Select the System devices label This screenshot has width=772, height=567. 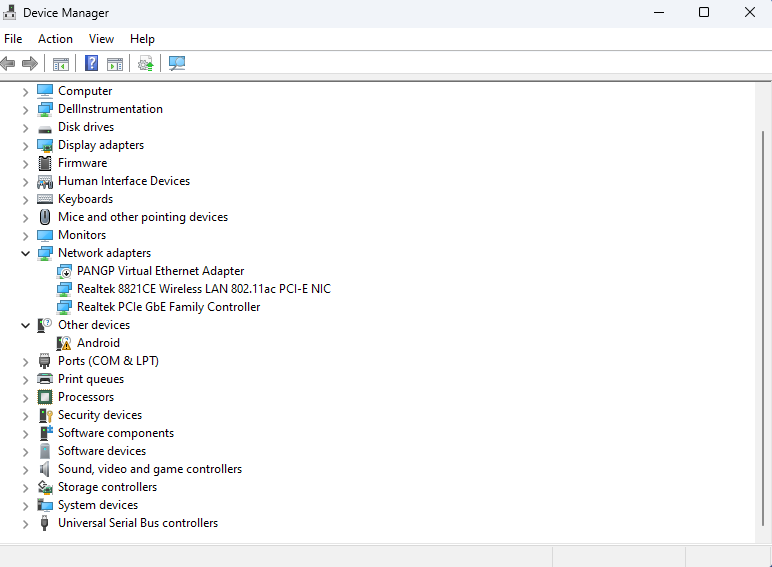[x=98, y=505]
